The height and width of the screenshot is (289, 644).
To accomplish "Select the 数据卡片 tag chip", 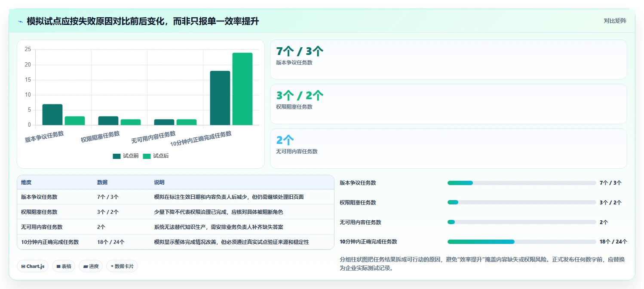I will click(122, 266).
